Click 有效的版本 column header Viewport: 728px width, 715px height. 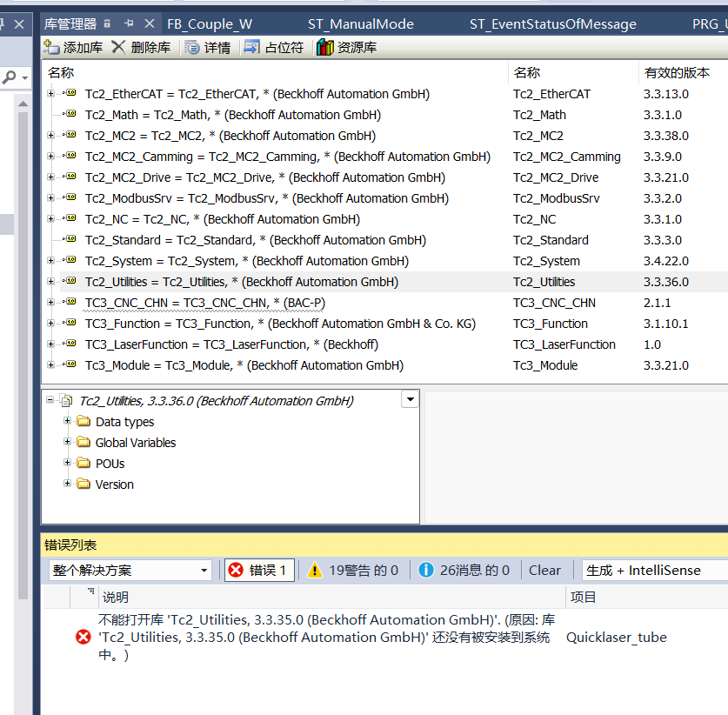coord(683,72)
